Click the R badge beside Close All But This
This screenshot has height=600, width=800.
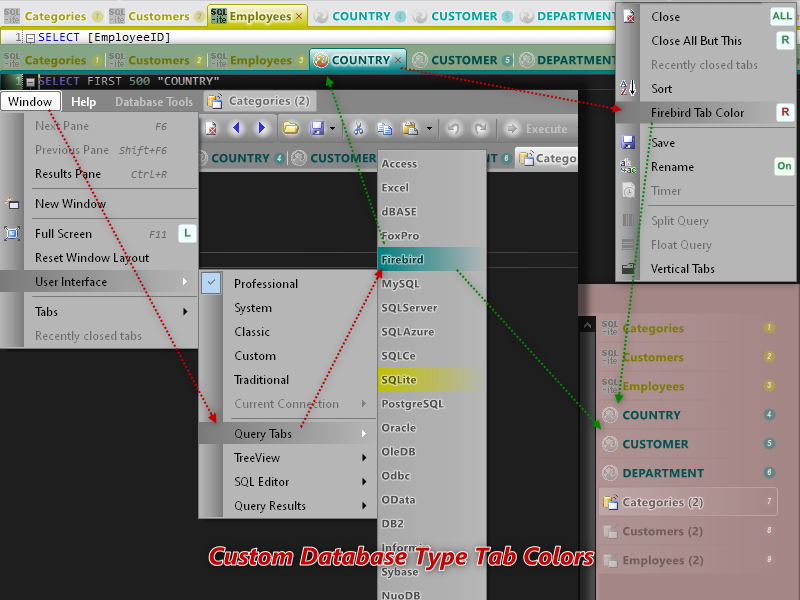coord(785,40)
